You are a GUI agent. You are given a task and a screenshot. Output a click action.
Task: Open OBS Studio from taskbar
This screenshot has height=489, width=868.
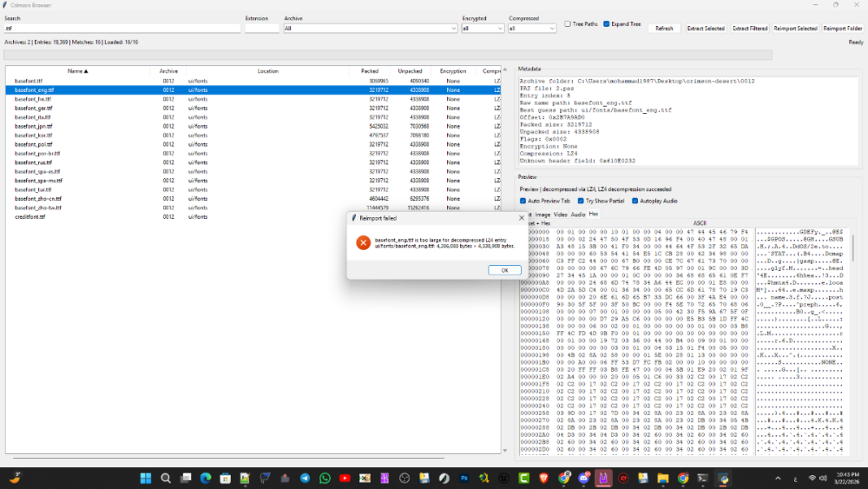tap(404, 478)
